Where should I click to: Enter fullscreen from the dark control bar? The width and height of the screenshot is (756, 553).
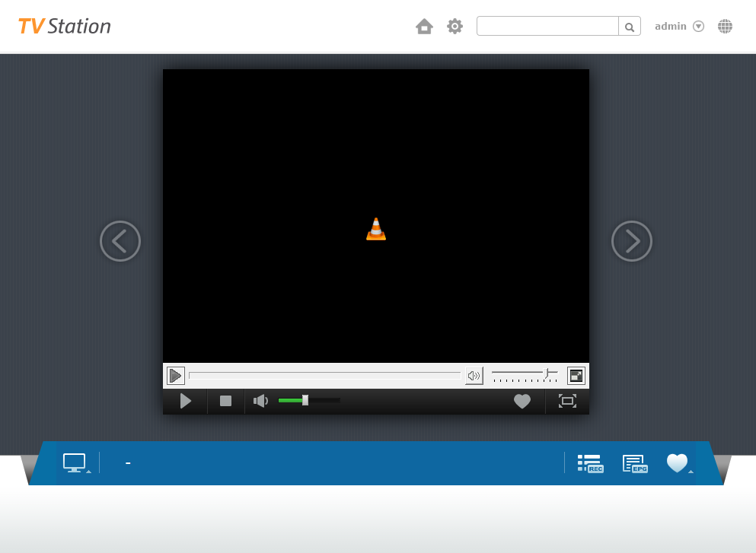point(567,401)
